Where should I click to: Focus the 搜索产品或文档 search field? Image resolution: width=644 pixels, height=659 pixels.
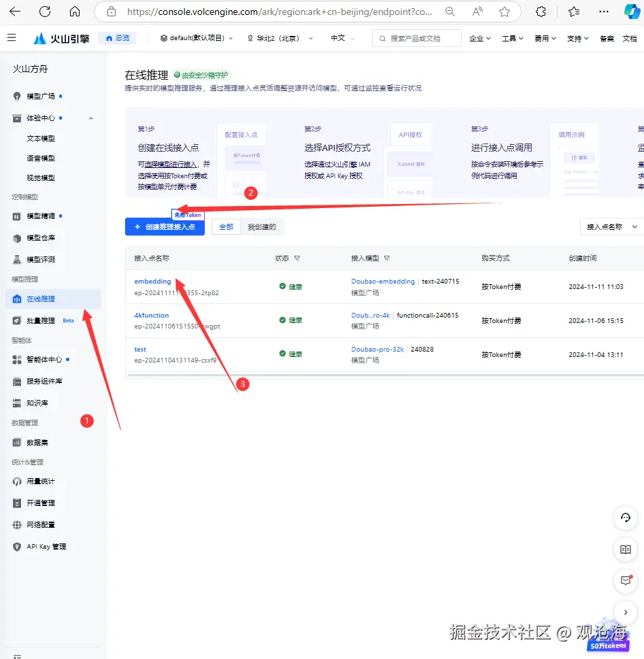click(x=417, y=38)
